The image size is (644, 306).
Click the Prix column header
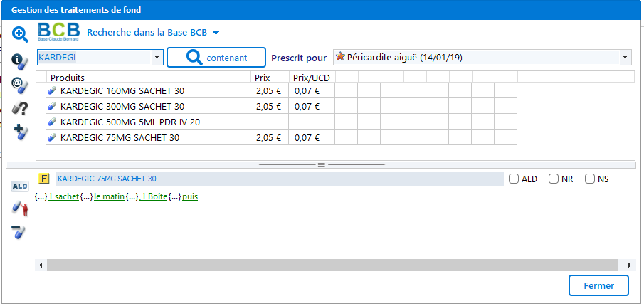coord(270,78)
